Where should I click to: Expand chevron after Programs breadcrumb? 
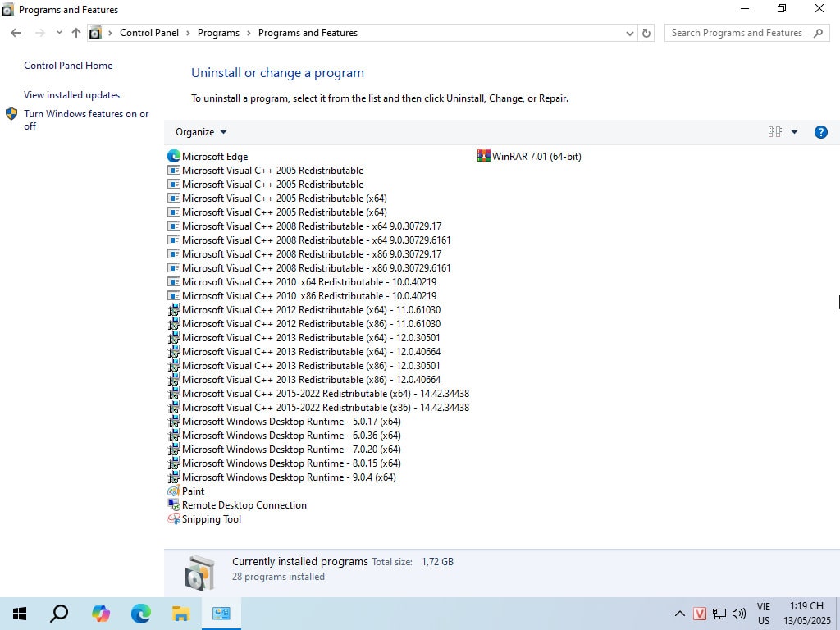249,33
